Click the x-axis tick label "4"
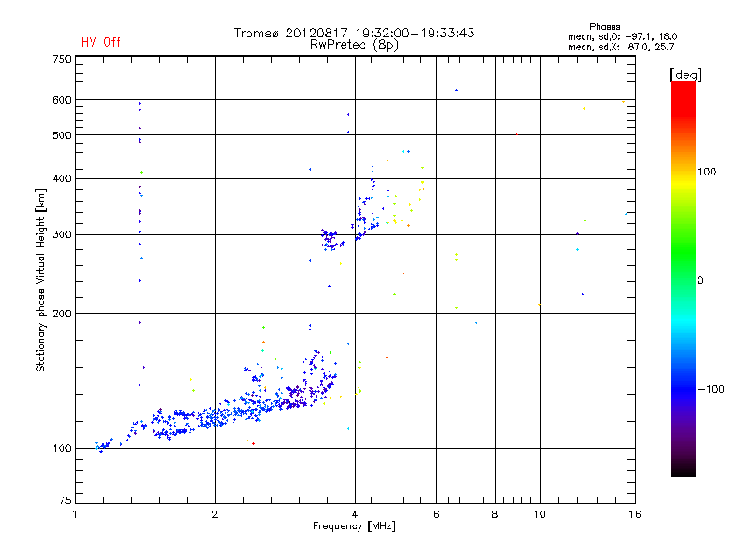747x560 pixels. (355, 514)
